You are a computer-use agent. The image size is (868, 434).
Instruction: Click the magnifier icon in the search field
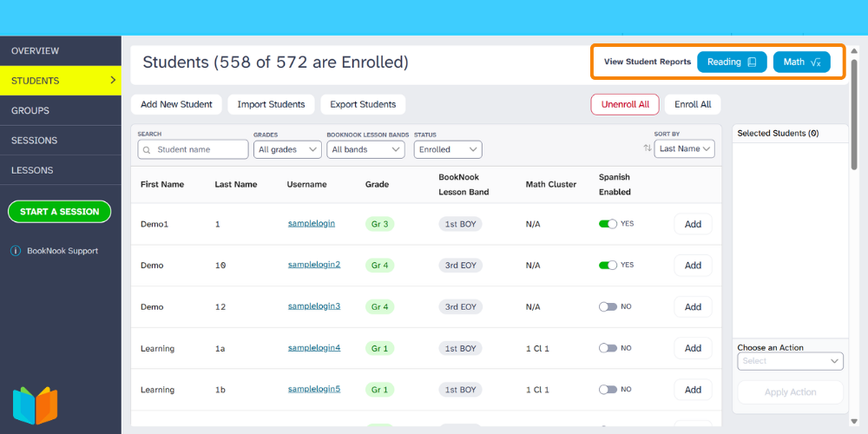coord(148,149)
